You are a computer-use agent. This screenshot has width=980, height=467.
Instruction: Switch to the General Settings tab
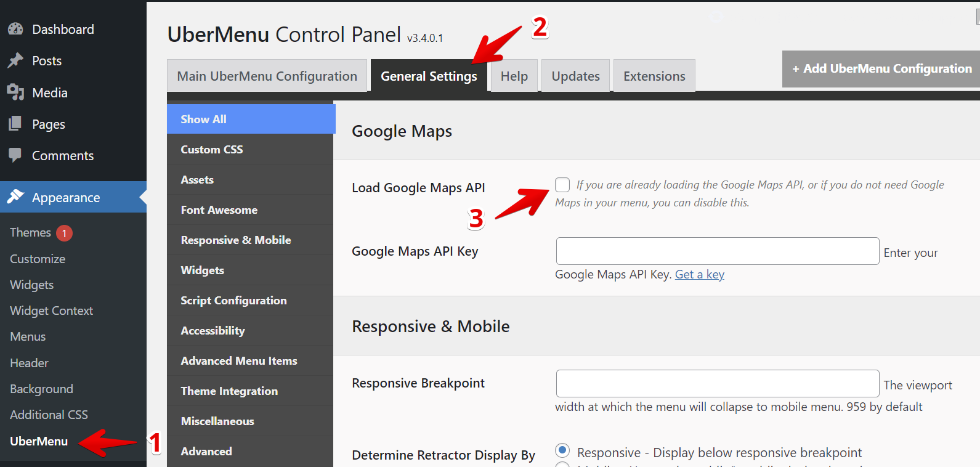[429, 76]
